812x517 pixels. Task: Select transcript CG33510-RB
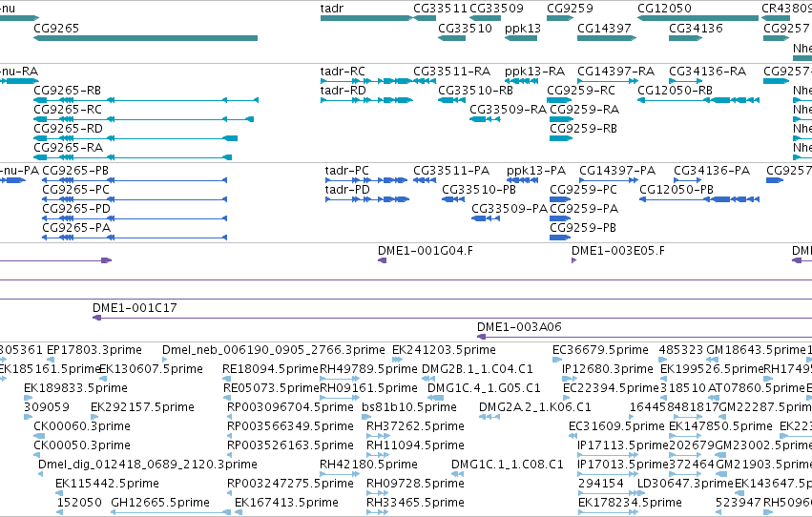[x=451, y=100]
